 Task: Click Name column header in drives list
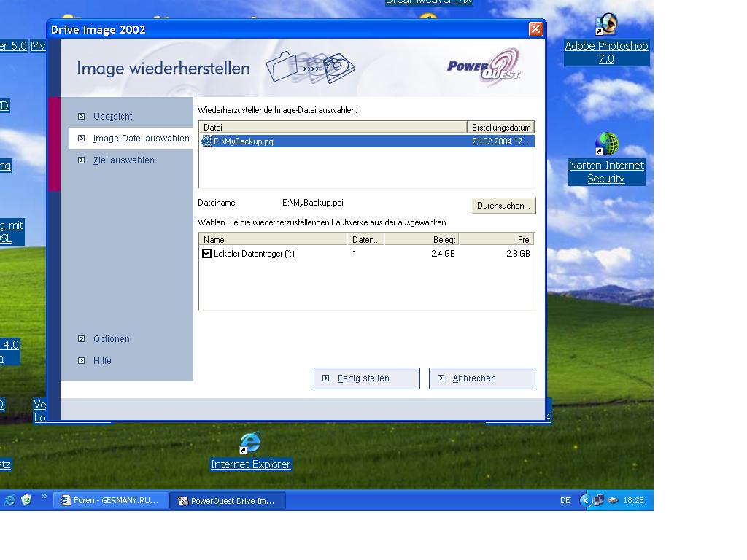tap(273, 239)
